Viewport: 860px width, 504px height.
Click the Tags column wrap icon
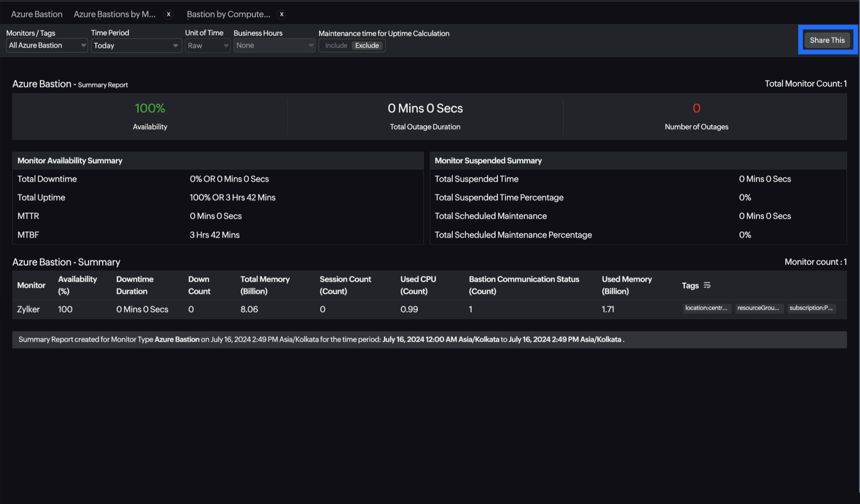(x=707, y=285)
